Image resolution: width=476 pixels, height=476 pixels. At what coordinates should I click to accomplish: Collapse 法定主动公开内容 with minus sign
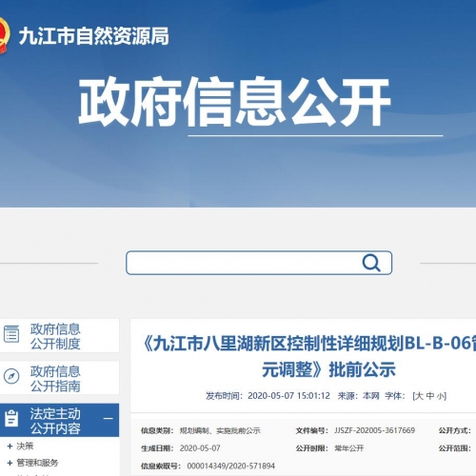click(109, 419)
